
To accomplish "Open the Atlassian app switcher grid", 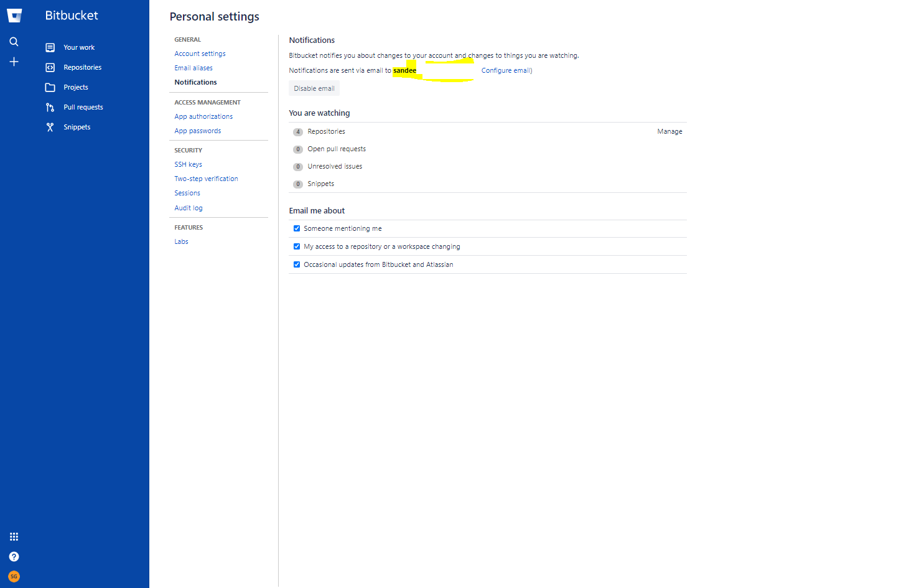I will 14,536.
